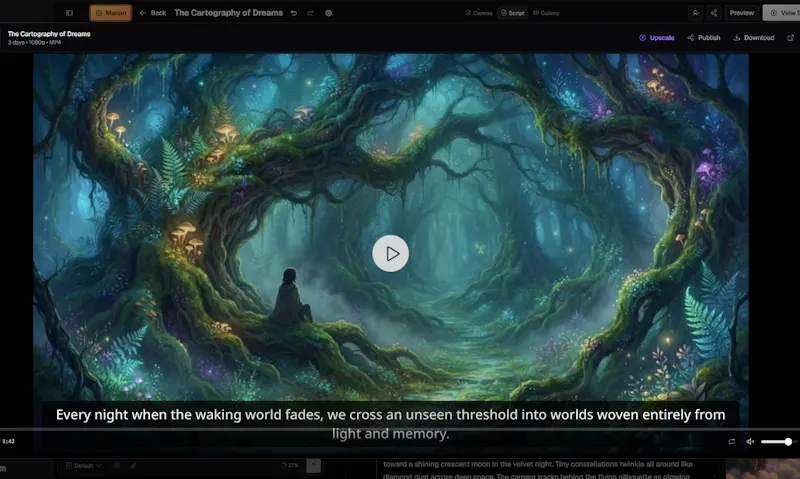Image resolution: width=800 pixels, height=479 pixels.
Task: Toggle the sidebar panel icon
Action: 69,13
